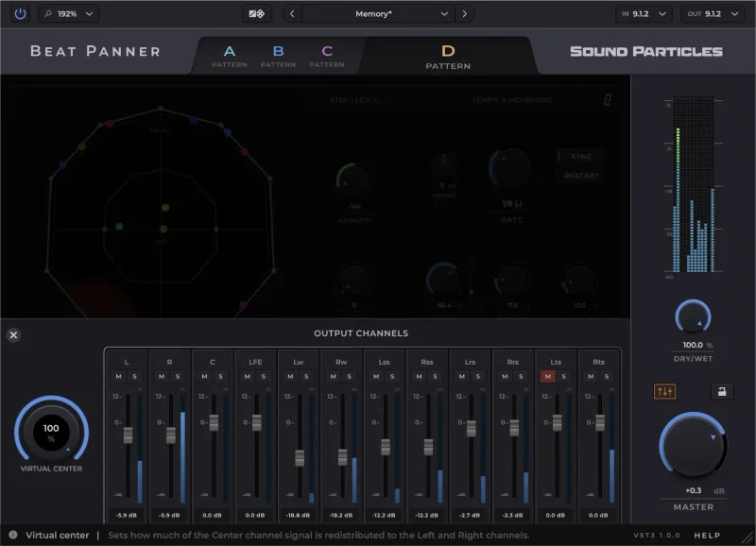Click the randomize dice icon
The height and width of the screenshot is (546, 756).
click(256, 13)
